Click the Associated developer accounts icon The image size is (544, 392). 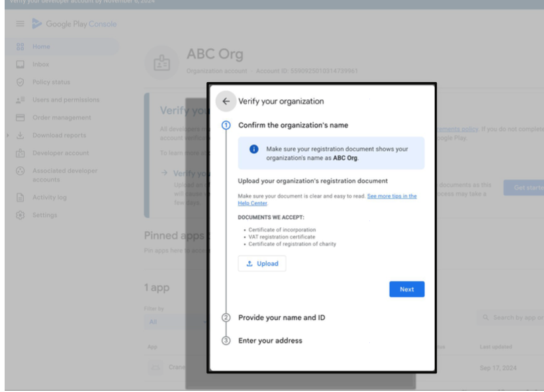(x=20, y=171)
